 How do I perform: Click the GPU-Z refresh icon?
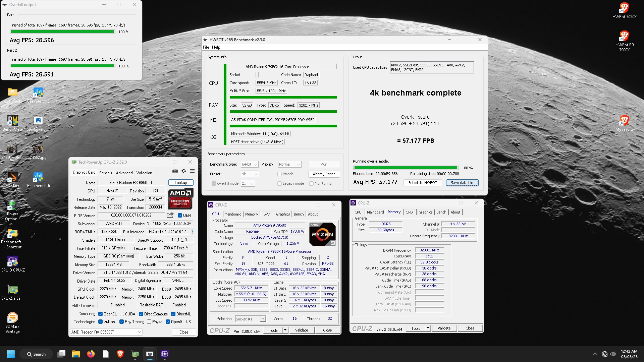184,171
